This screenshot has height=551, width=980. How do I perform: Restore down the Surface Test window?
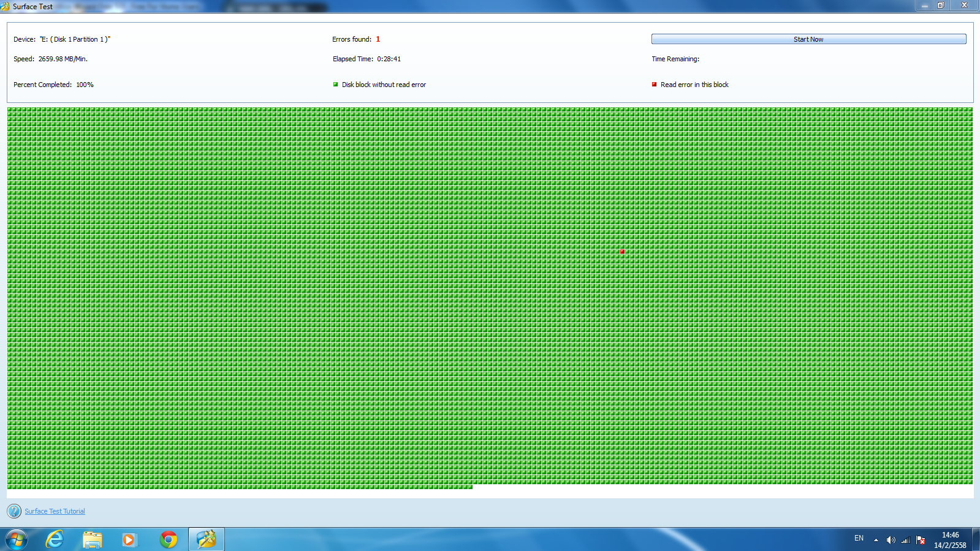(x=941, y=6)
